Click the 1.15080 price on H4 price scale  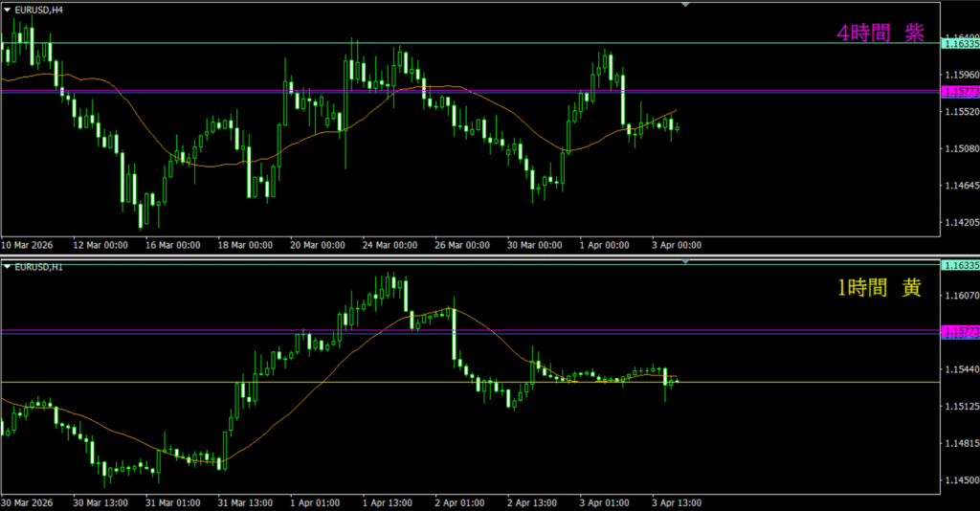(x=958, y=148)
